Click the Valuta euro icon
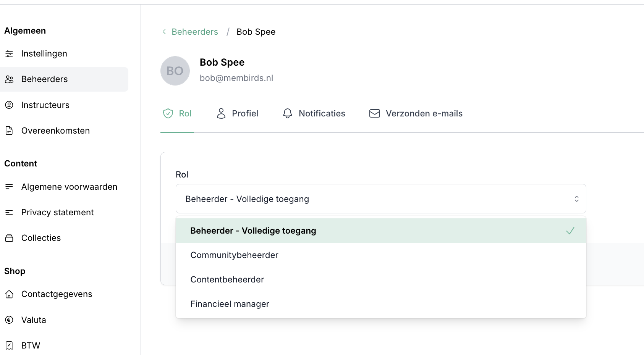 [x=9, y=320]
